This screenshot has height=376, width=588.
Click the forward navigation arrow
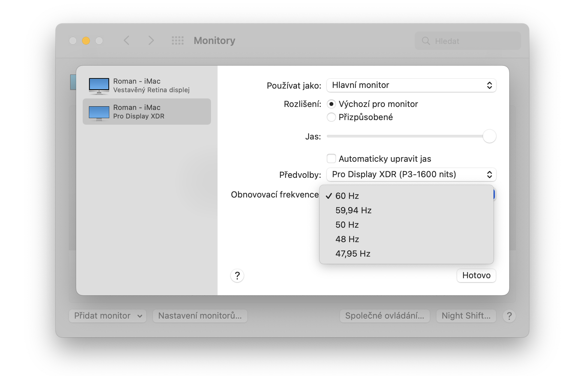click(x=151, y=40)
